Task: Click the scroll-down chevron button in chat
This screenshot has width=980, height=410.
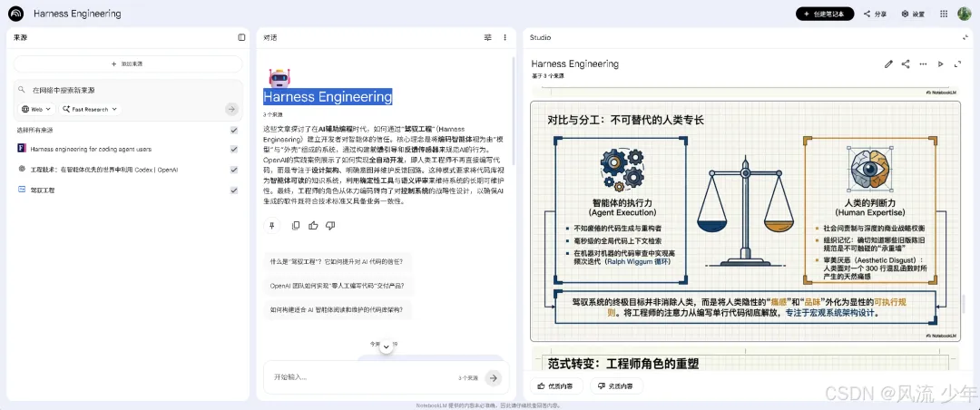Action: click(387, 347)
